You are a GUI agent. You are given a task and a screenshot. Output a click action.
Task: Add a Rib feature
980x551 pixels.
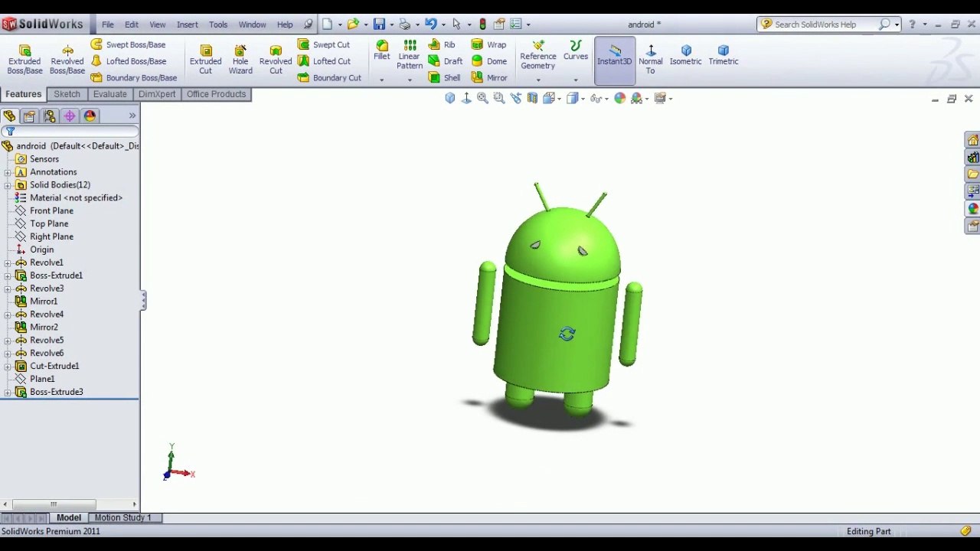(x=442, y=45)
